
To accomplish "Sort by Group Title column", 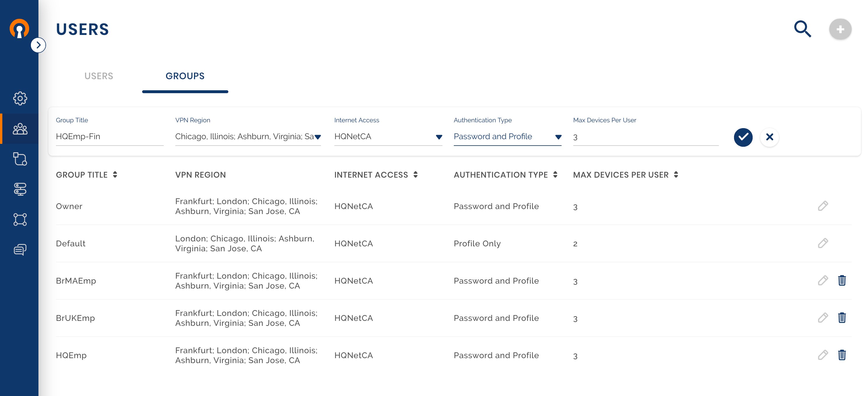I will point(115,175).
